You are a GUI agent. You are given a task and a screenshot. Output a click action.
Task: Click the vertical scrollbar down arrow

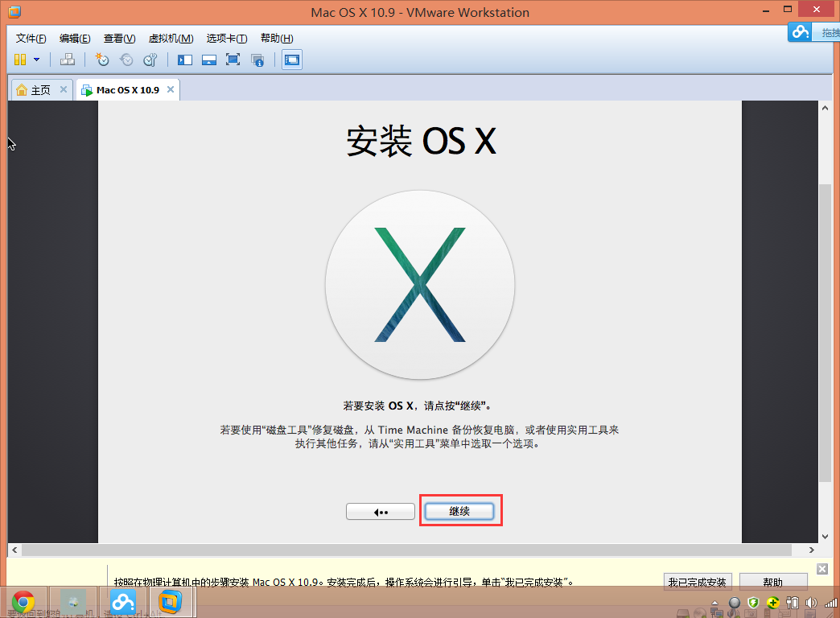coord(825,537)
